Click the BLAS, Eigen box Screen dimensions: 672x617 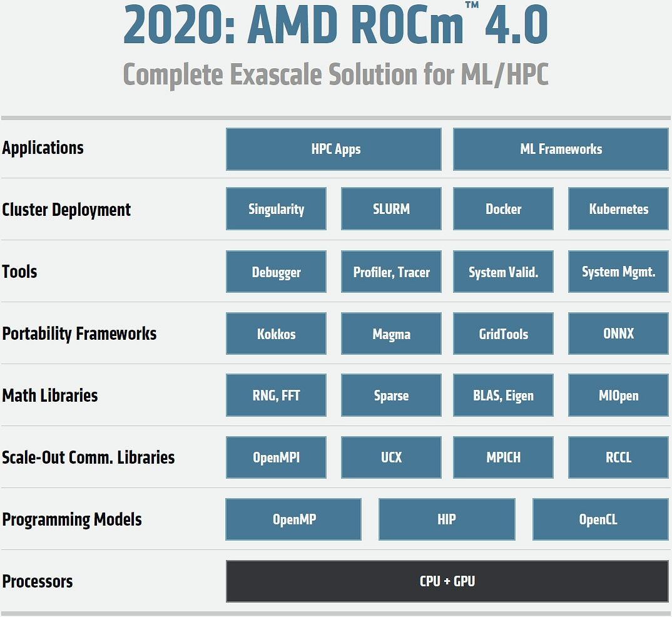(x=503, y=395)
